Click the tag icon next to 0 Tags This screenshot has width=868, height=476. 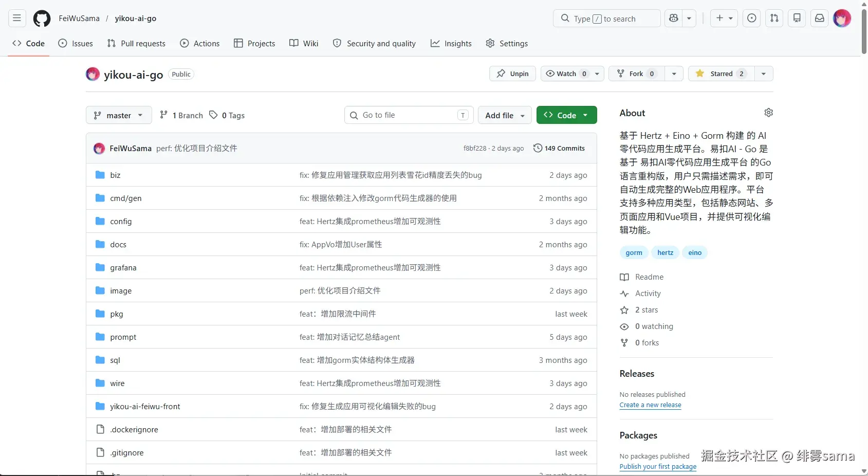point(213,115)
